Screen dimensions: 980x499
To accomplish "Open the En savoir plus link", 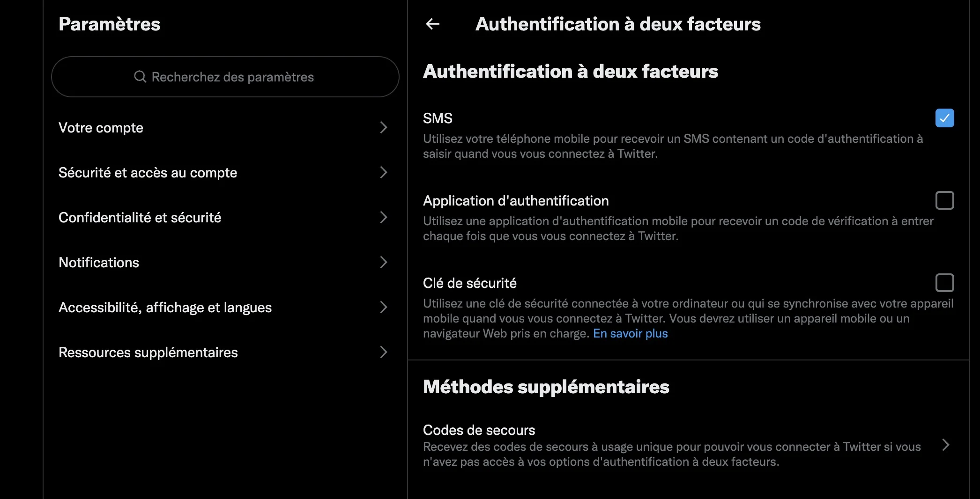I will tap(630, 333).
